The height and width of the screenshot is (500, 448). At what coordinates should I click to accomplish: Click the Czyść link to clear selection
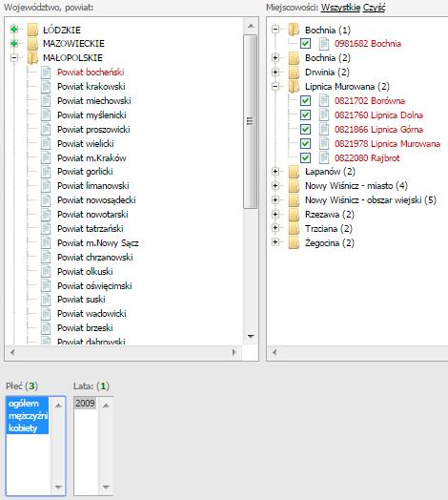coord(374,7)
